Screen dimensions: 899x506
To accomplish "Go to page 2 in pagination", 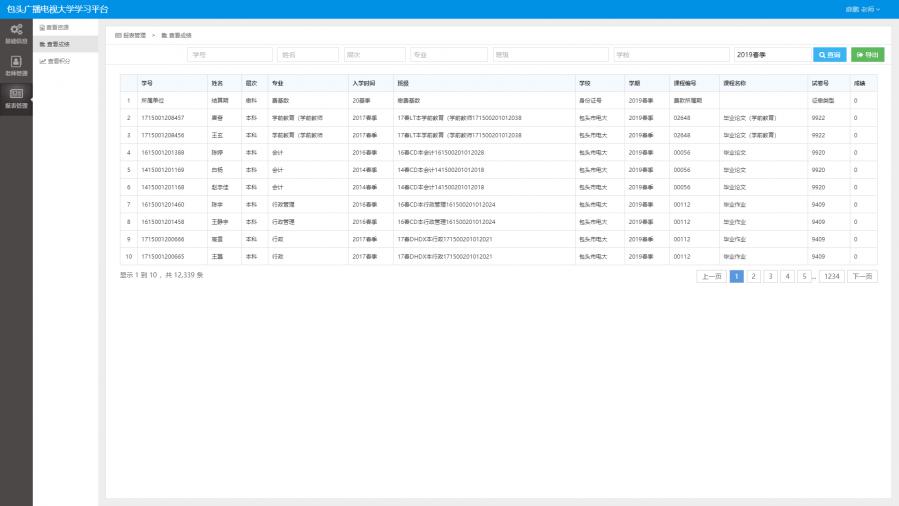I will point(754,276).
